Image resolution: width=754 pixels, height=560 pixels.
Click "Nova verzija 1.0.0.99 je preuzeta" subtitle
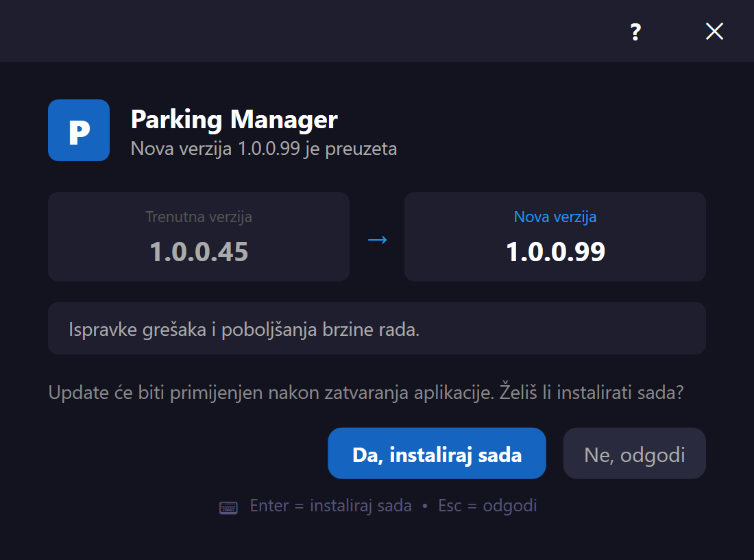click(x=264, y=149)
